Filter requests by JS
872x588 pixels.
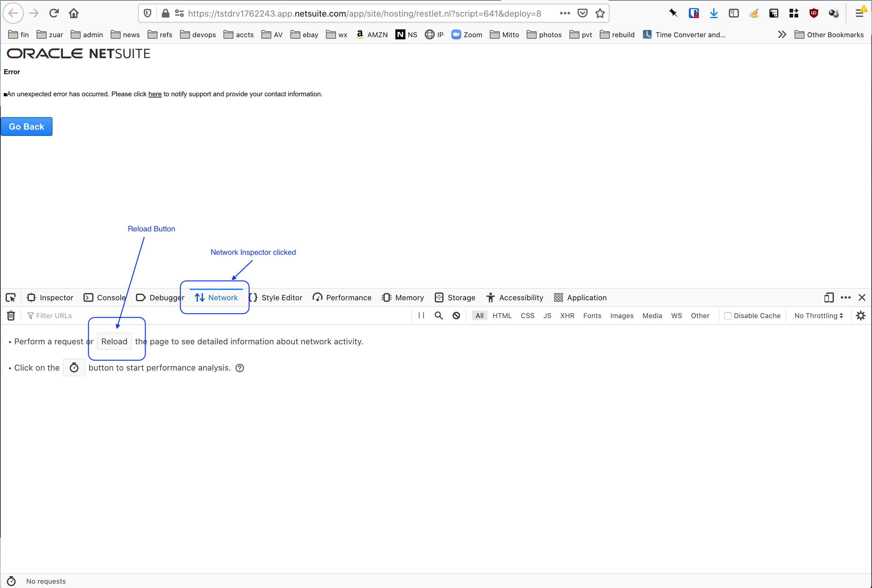point(547,316)
